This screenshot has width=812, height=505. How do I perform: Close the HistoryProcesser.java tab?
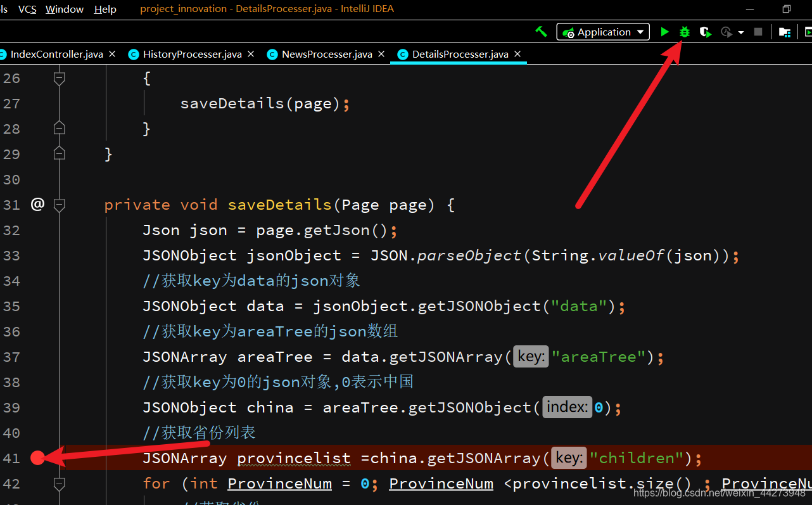251,54
